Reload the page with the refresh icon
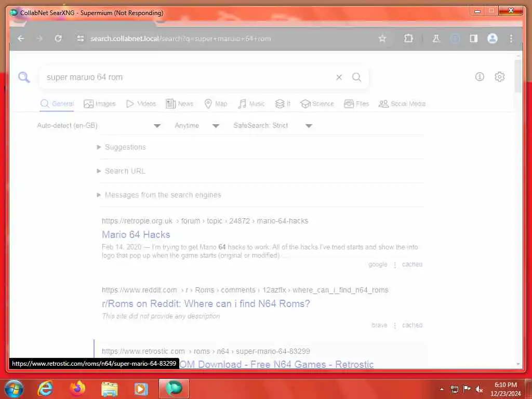 click(x=58, y=38)
